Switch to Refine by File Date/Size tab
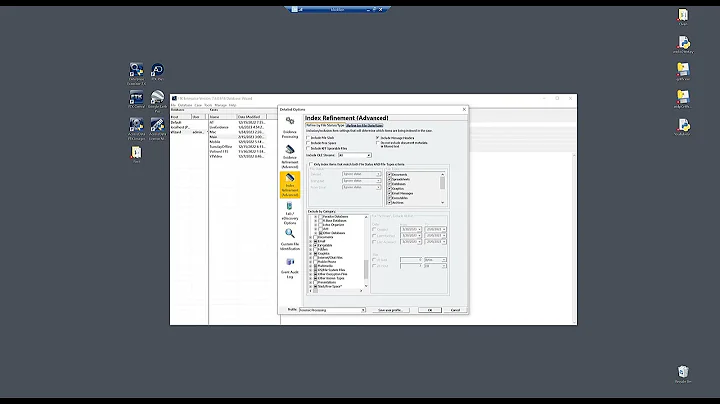Viewport: 720px width, 404px height. point(364,125)
